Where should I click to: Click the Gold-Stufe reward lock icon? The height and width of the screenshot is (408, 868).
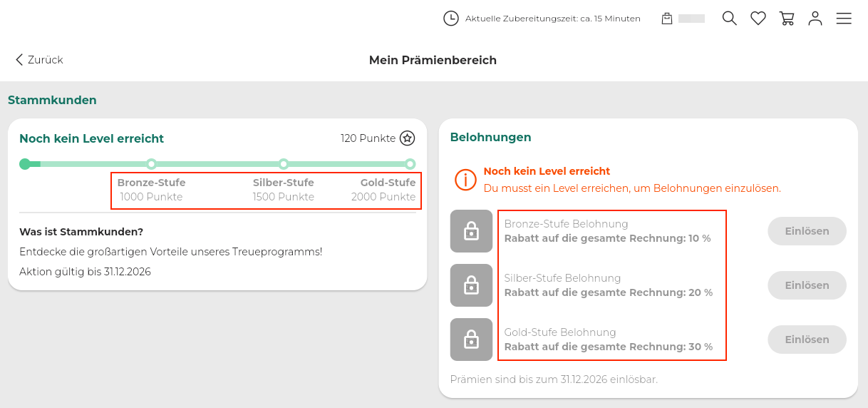coord(471,340)
